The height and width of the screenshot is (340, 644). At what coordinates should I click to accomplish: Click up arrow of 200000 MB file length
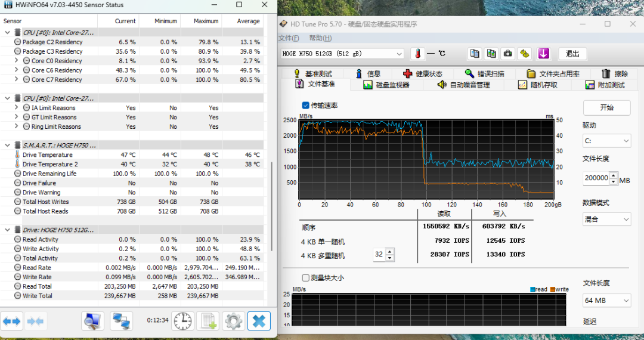pyautogui.click(x=614, y=175)
